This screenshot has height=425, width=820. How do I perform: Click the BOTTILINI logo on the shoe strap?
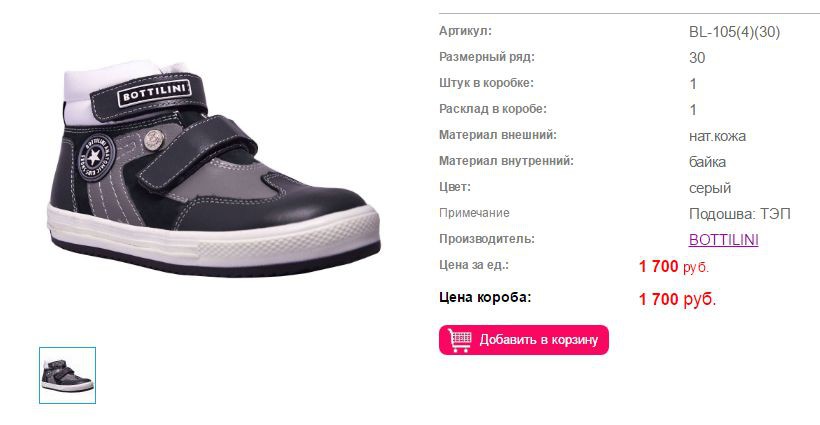click(x=153, y=94)
